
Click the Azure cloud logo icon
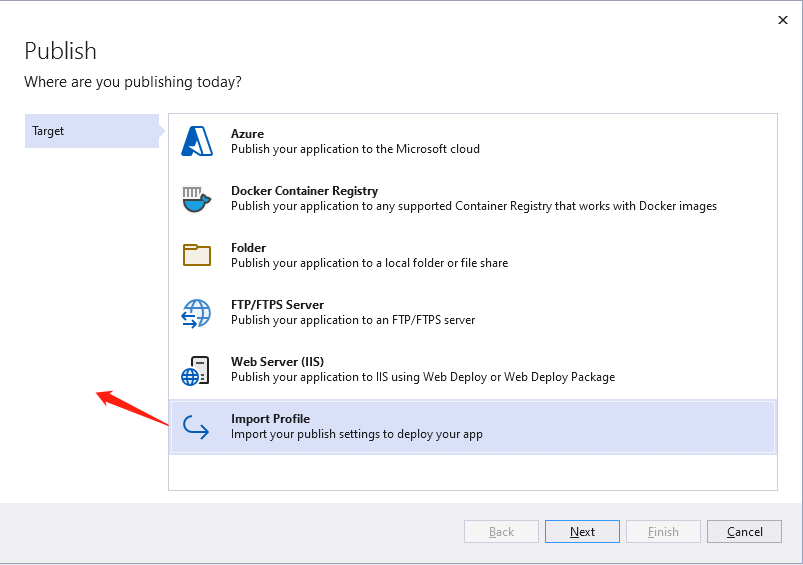(x=197, y=141)
